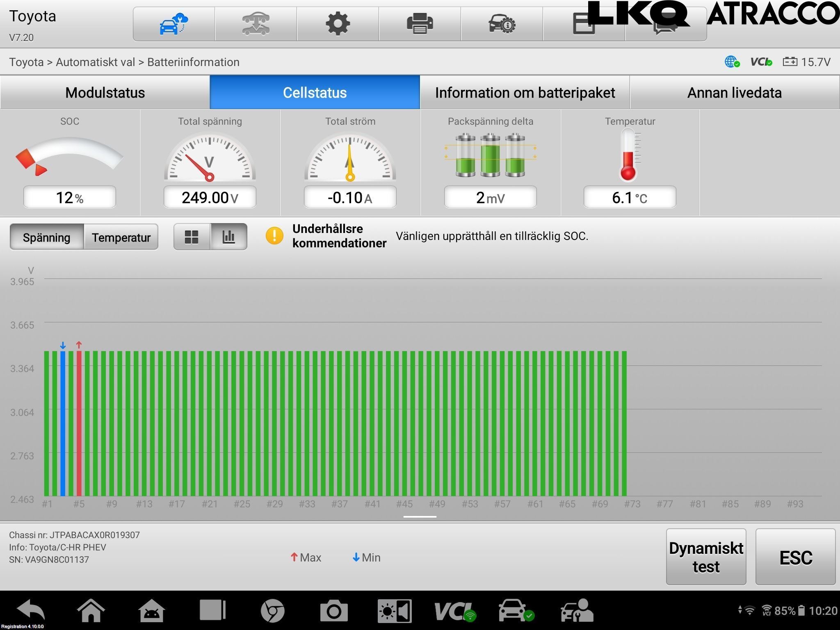Tap the globe network status icon
Screen dimensions: 840x630
(732, 62)
